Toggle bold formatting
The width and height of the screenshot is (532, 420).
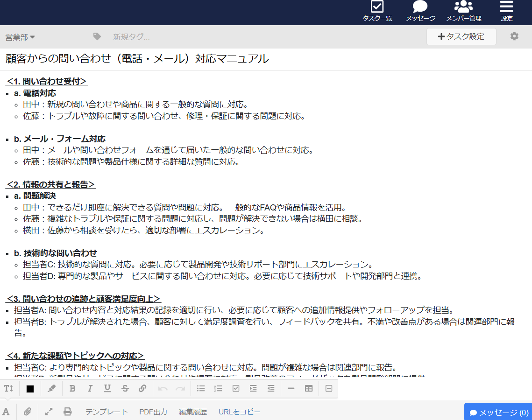tap(72, 388)
